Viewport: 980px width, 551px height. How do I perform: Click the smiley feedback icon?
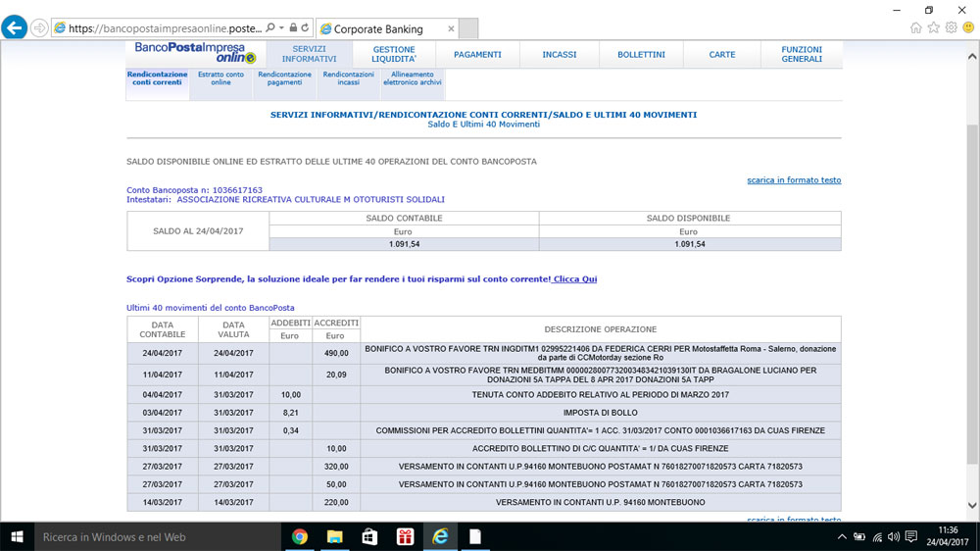968,27
